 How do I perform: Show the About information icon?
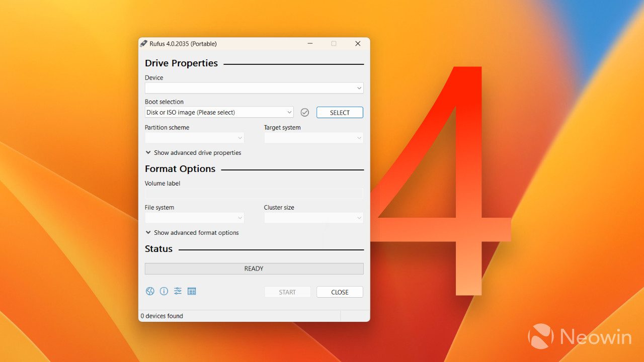tap(164, 291)
